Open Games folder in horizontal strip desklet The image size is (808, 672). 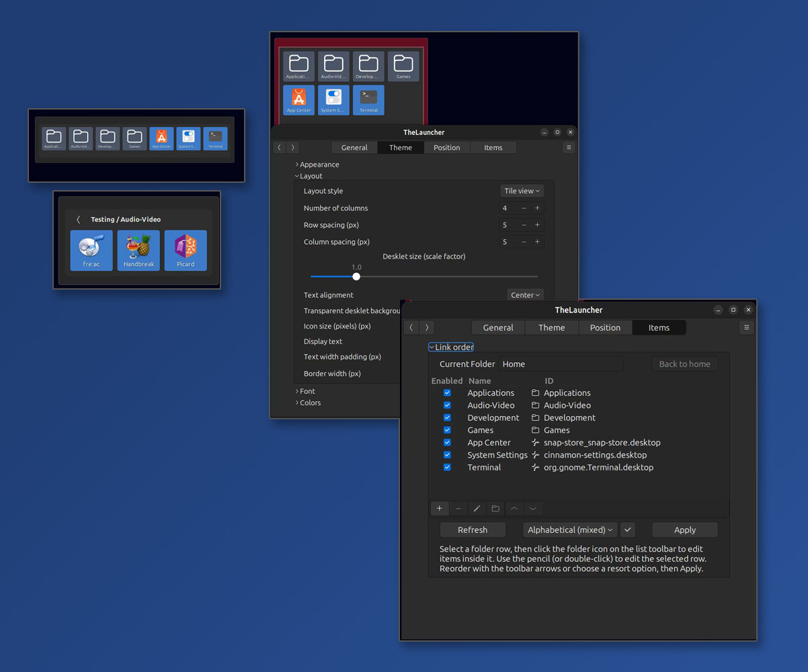coord(134,138)
